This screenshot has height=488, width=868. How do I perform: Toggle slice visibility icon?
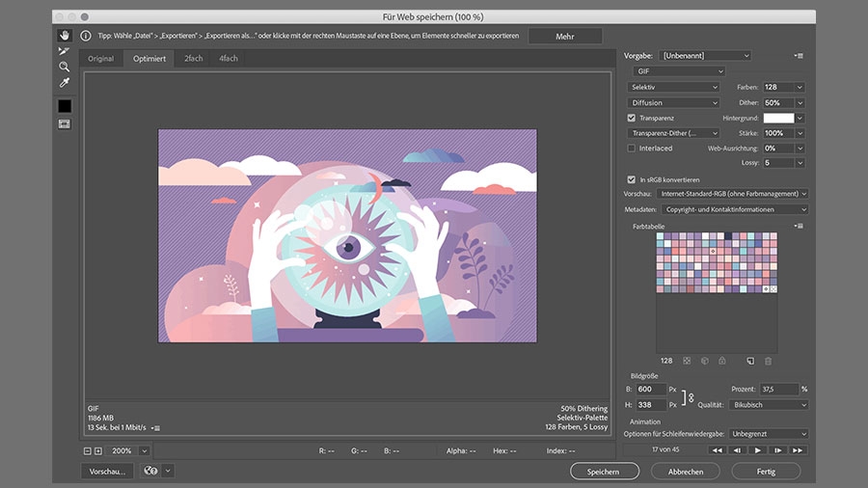click(65, 123)
